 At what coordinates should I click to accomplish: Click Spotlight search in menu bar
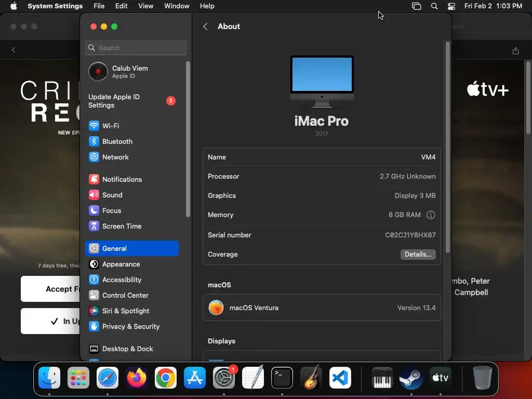[434, 6]
